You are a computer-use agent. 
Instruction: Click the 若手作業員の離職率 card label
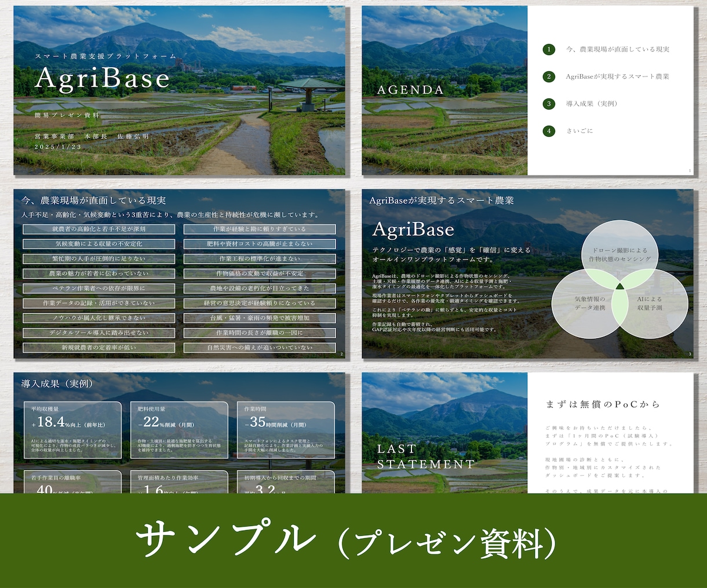56,478
